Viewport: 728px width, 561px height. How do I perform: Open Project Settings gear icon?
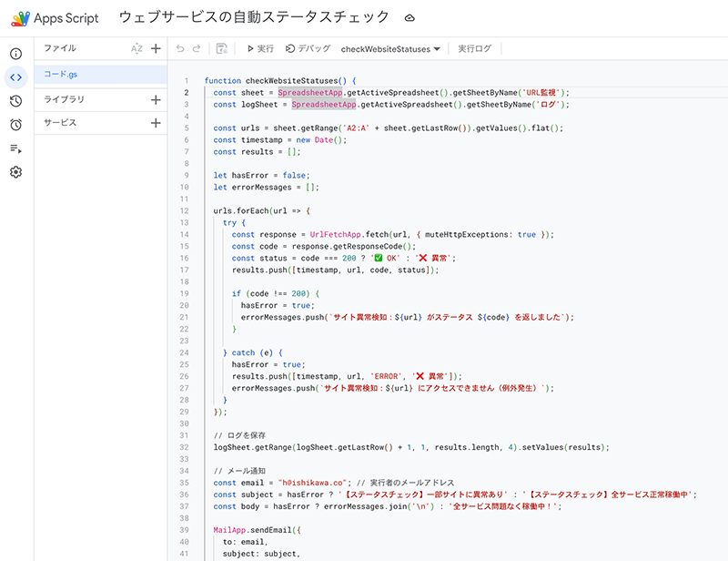[x=15, y=172]
